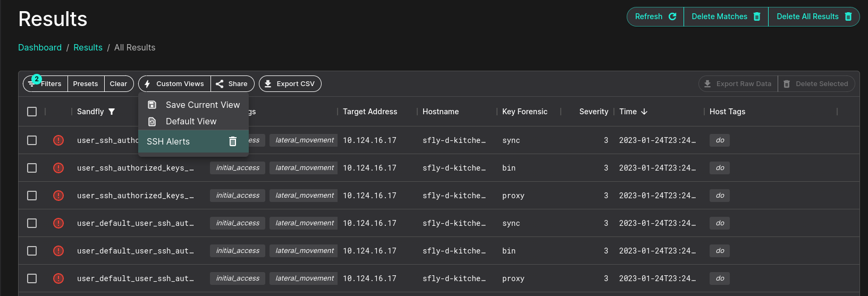Click Export Raw Data button
This screenshot has width=868, height=296.
(738, 83)
